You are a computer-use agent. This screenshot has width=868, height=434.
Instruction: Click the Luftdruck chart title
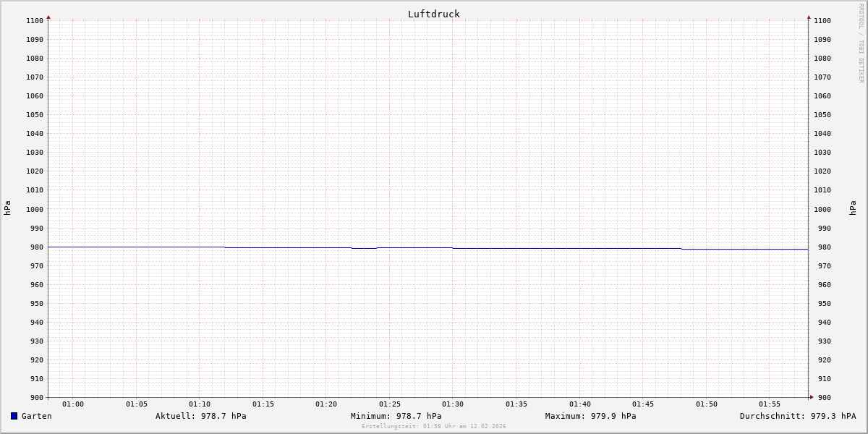tap(433, 14)
